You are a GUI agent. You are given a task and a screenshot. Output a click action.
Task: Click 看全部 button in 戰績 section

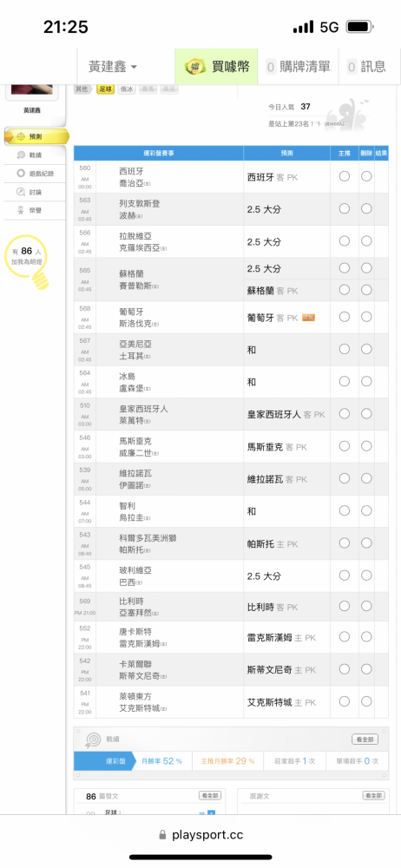(365, 740)
